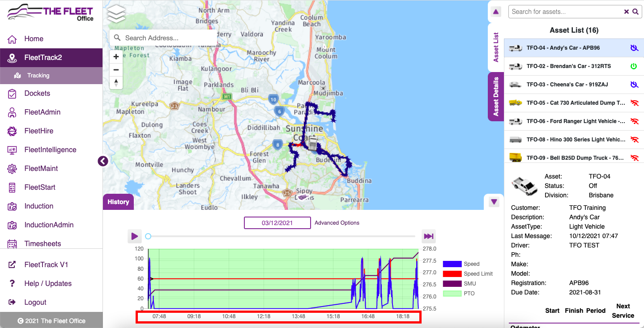Clear the asset search text
This screenshot has height=328, width=644.
click(x=627, y=12)
